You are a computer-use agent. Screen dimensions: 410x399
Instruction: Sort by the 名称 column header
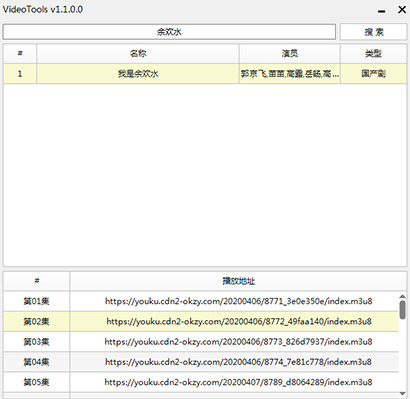tap(138, 53)
